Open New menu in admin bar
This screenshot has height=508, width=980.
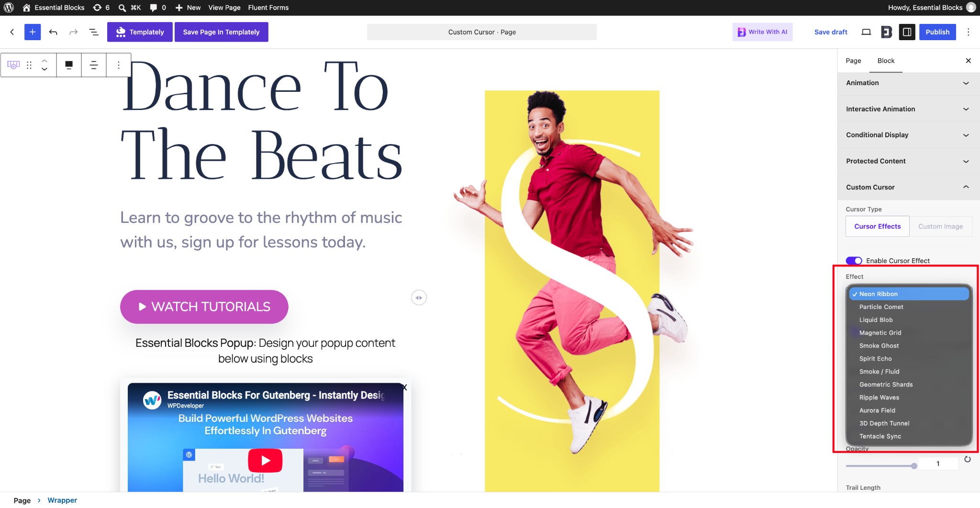[x=188, y=8]
